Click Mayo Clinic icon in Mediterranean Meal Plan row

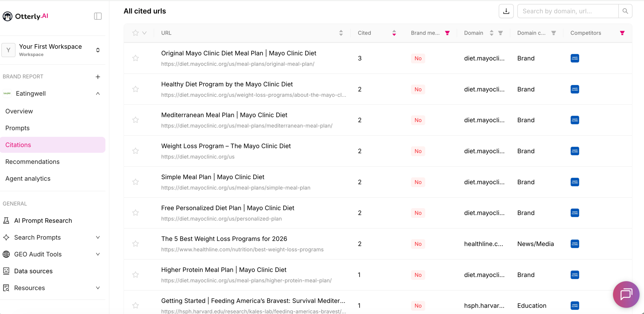[x=575, y=120]
